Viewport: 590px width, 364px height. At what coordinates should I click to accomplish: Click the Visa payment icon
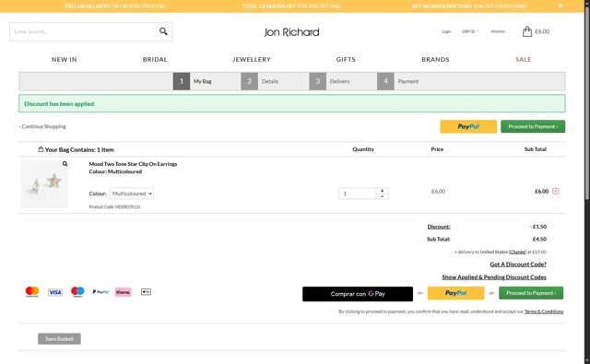click(x=55, y=292)
